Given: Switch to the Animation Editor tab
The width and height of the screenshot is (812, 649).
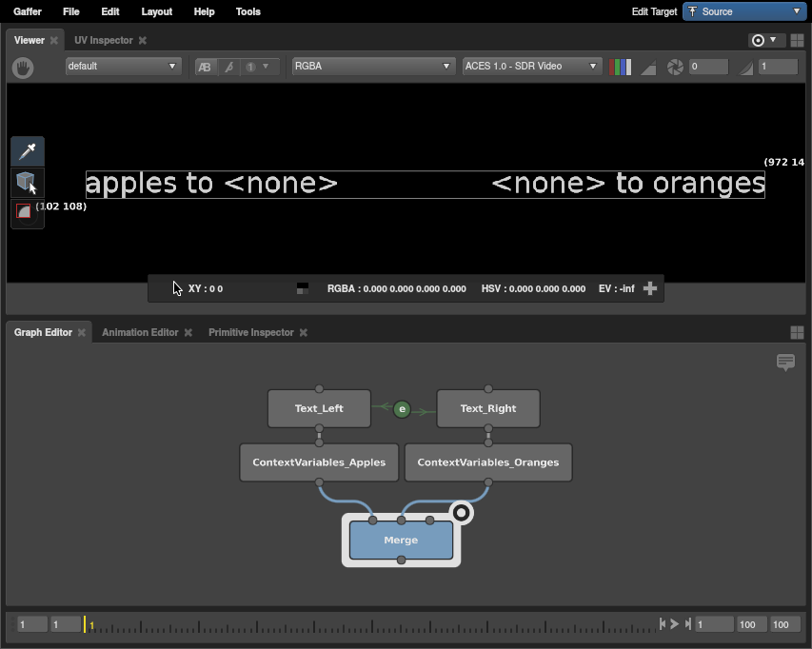Looking at the screenshot, I should [140, 332].
